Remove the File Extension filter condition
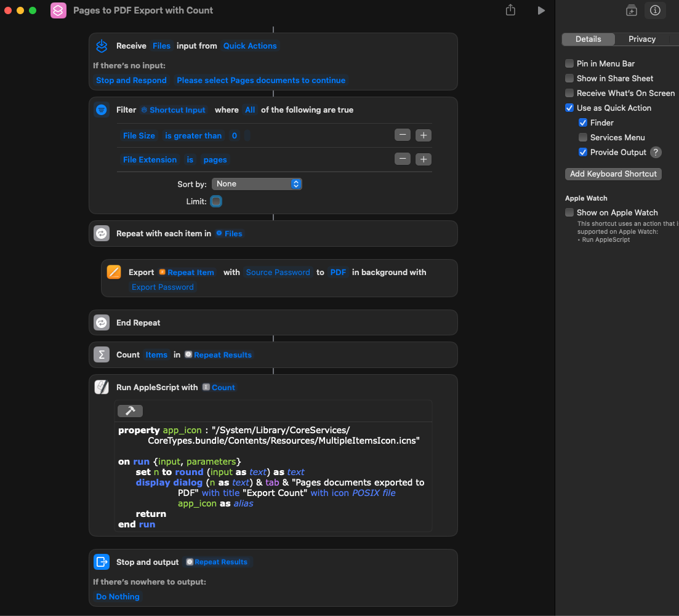Viewport: 679px width, 616px height. point(402,159)
